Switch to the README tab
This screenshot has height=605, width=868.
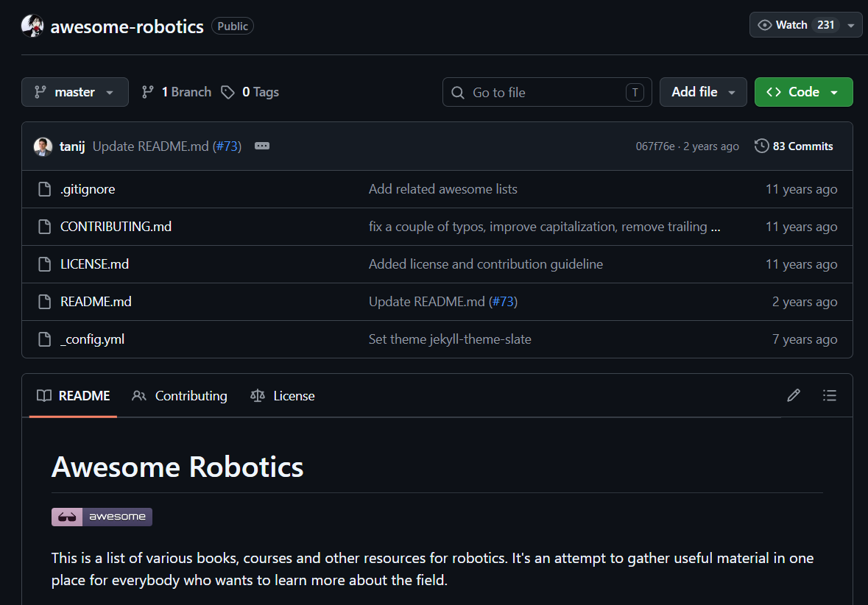click(x=73, y=396)
